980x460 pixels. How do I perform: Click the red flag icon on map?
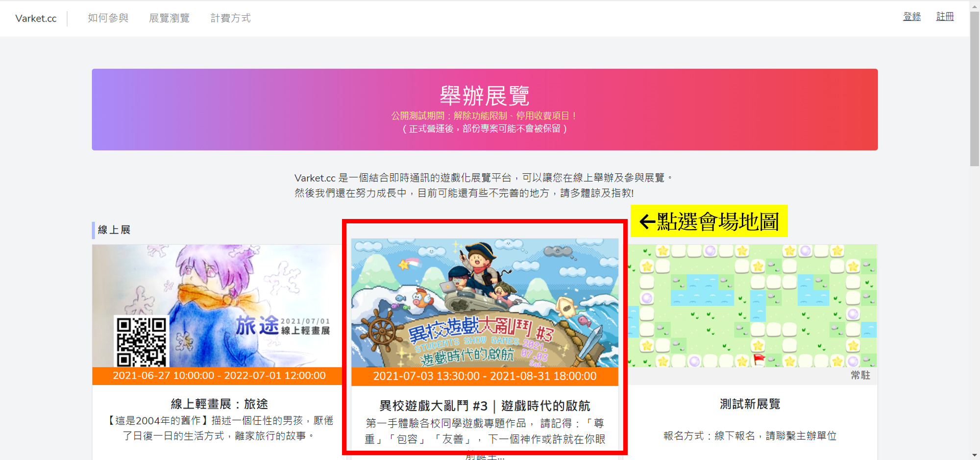(x=759, y=360)
